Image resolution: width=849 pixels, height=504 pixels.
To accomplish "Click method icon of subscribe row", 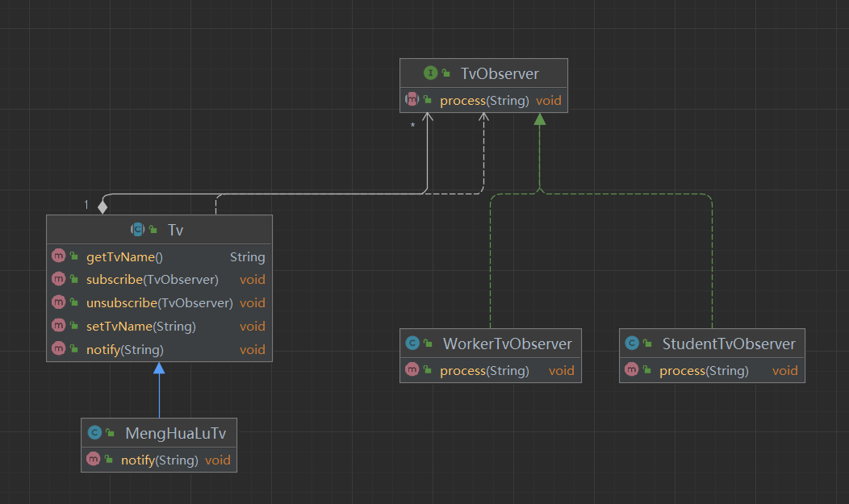I will tap(58, 278).
